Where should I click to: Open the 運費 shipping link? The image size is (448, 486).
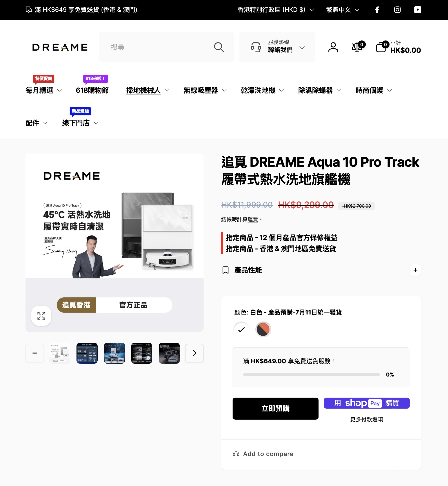[253, 219]
